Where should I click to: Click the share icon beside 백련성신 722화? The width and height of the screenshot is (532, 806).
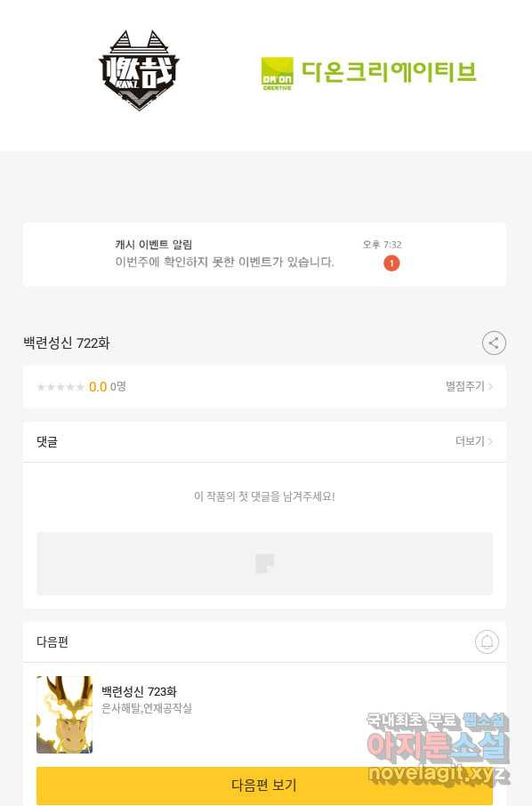[494, 343]
